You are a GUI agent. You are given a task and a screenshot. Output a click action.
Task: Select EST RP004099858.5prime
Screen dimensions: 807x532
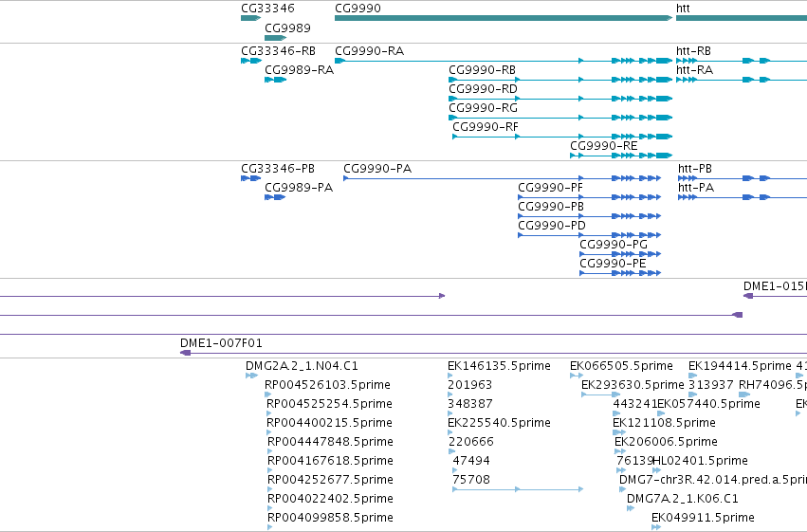point(270,527)
